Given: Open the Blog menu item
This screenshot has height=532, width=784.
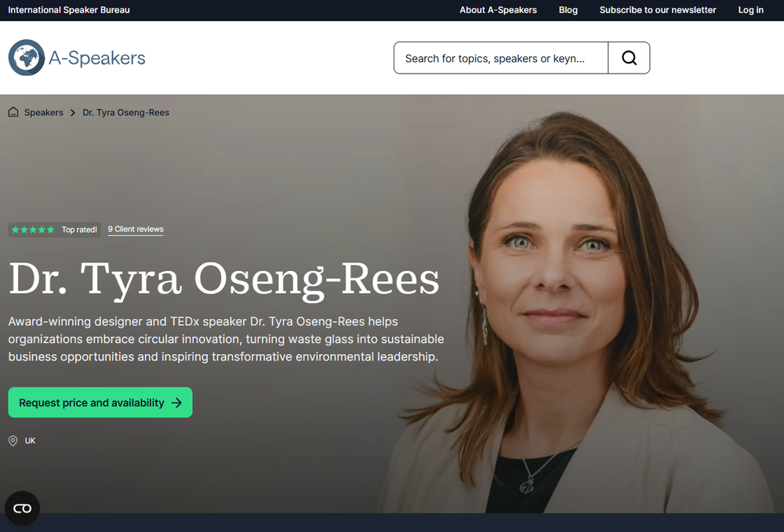Looking at the screenshot, I should pyautogui.click(x=568, y=10).
